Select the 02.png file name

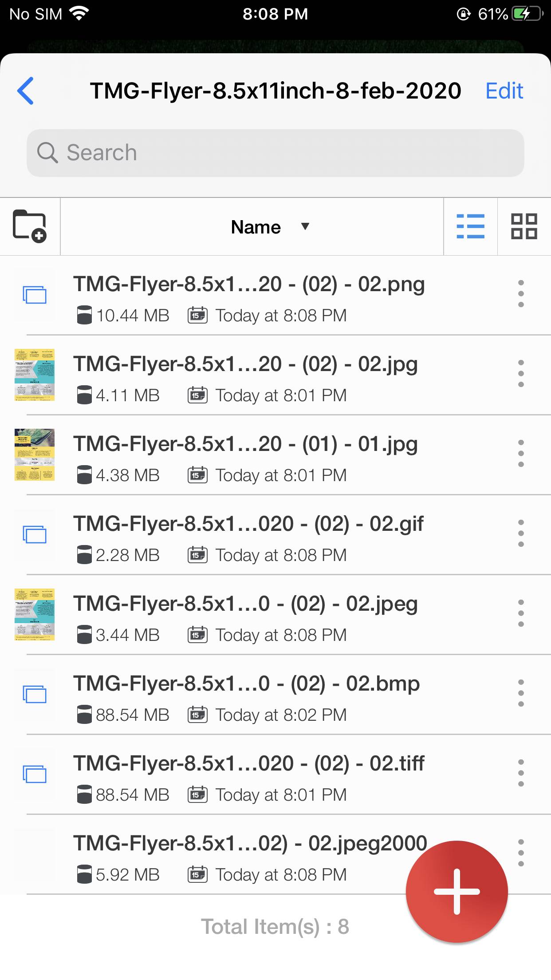point(249,285)
